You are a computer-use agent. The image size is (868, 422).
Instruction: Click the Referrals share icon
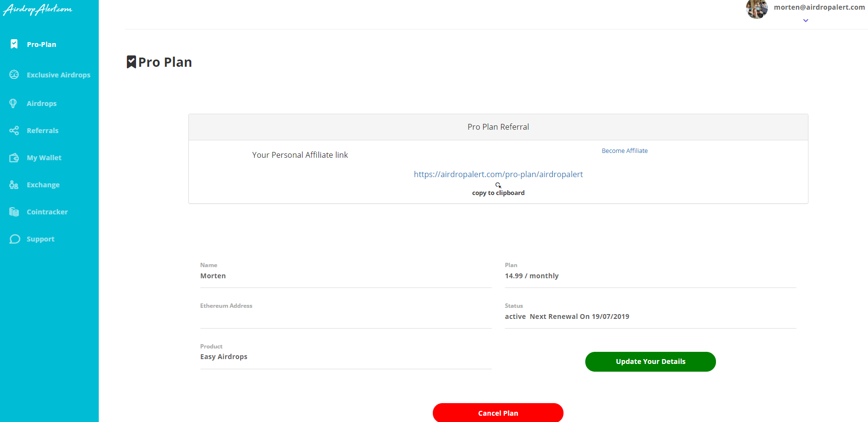14,130
